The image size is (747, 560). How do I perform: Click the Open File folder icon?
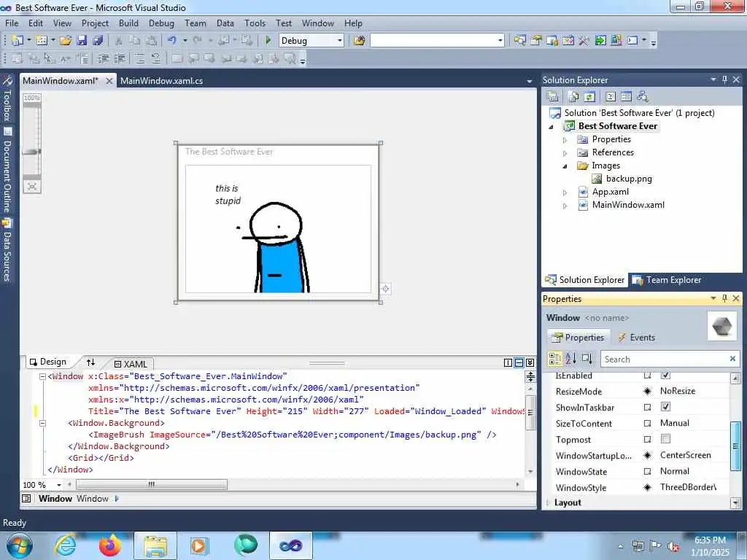coord(66,41)
